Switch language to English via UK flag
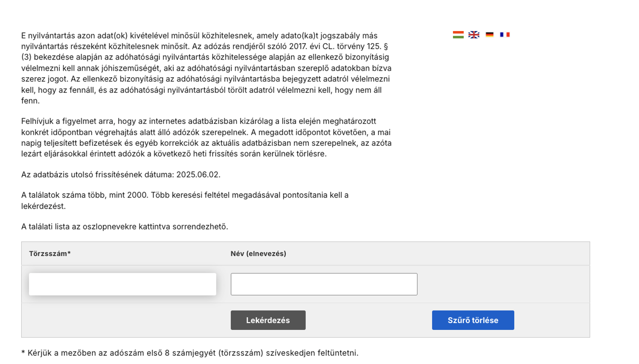 click(x=474, y=35)
